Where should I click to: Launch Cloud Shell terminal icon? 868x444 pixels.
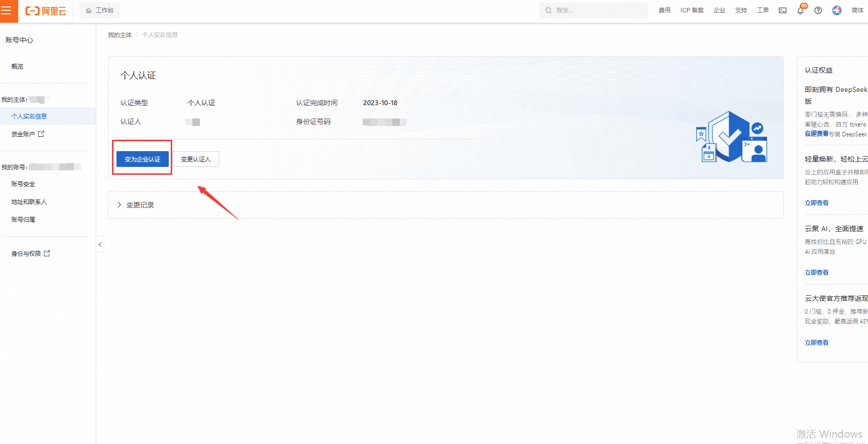(783, 10)
